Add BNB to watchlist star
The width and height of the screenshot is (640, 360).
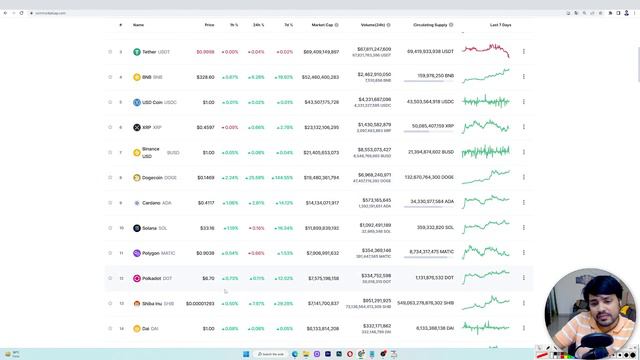pos(110,77)
